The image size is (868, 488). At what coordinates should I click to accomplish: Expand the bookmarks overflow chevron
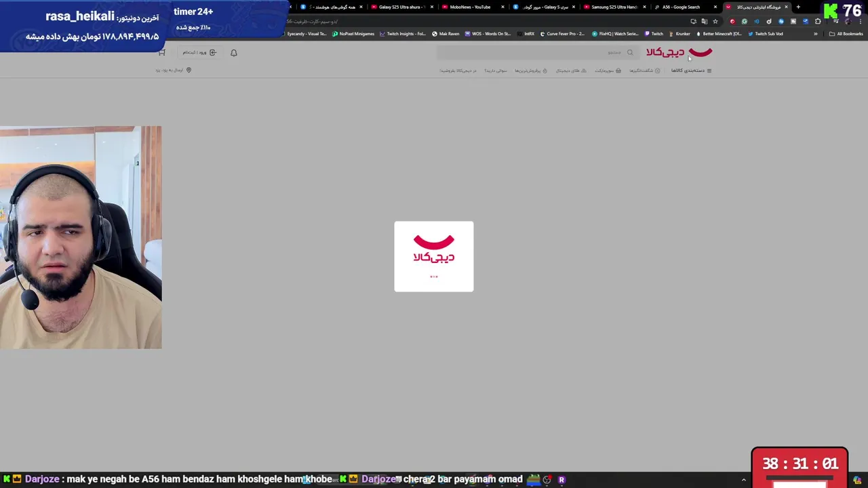pos(816,34)
